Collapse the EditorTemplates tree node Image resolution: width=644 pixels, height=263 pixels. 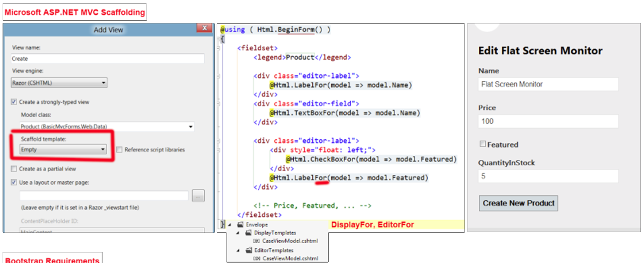[x=237, y=250]
